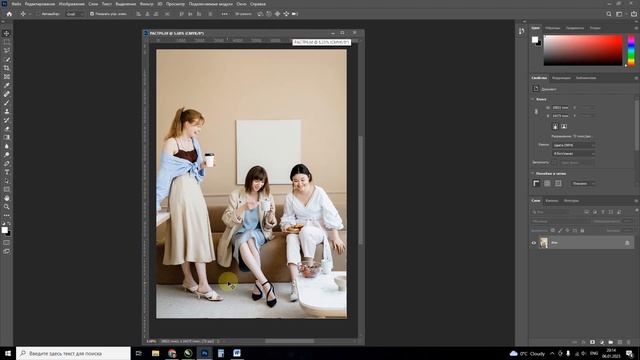Select the Pen tool

[x=7, y=163]
